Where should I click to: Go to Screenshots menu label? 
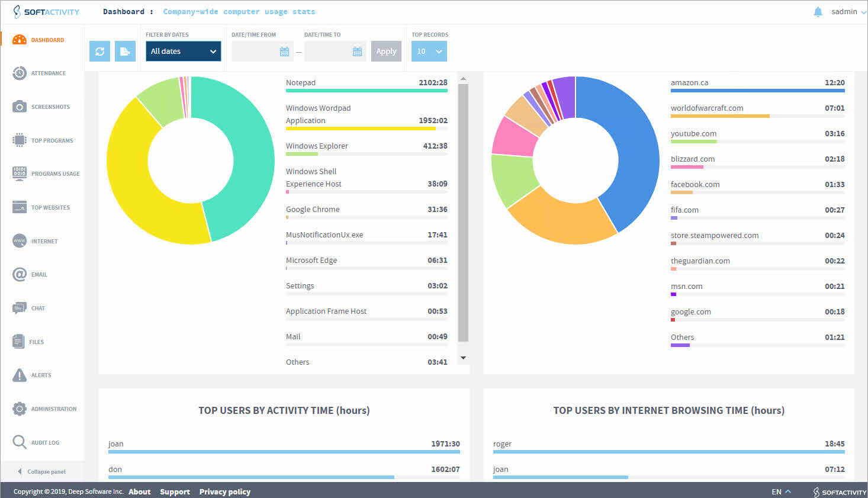coord(50,107)
